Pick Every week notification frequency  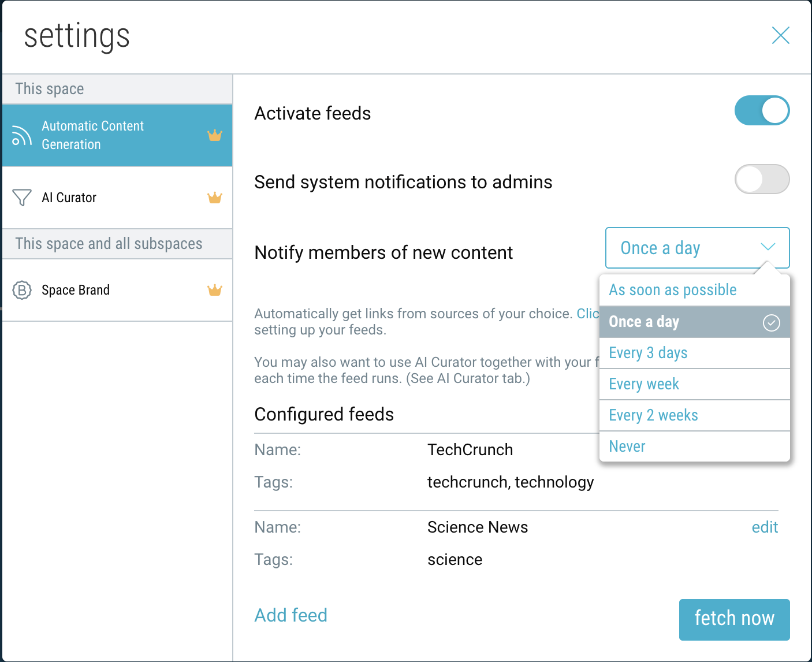click(644, 384)
